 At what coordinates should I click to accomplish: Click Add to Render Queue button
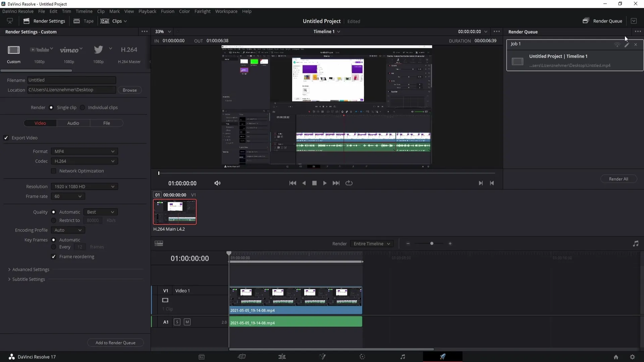tap(115, 343)
